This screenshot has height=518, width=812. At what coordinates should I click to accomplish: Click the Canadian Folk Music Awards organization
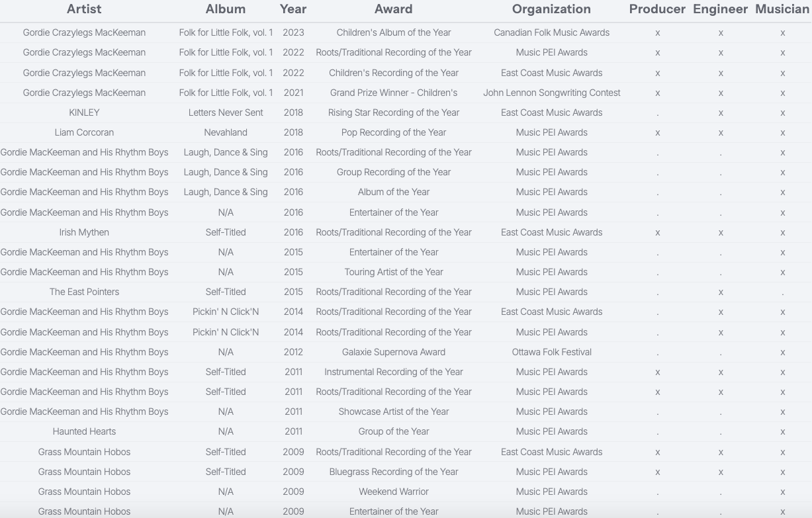(551, 32)
